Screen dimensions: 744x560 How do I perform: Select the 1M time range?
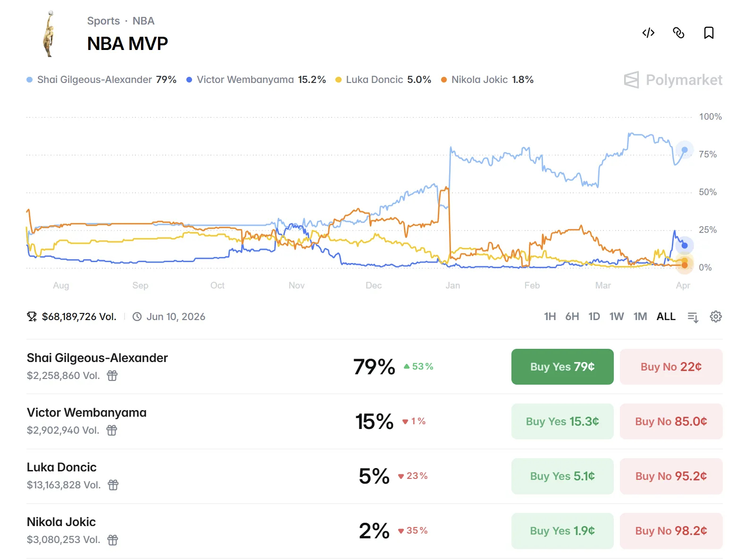tap(640, 316)
